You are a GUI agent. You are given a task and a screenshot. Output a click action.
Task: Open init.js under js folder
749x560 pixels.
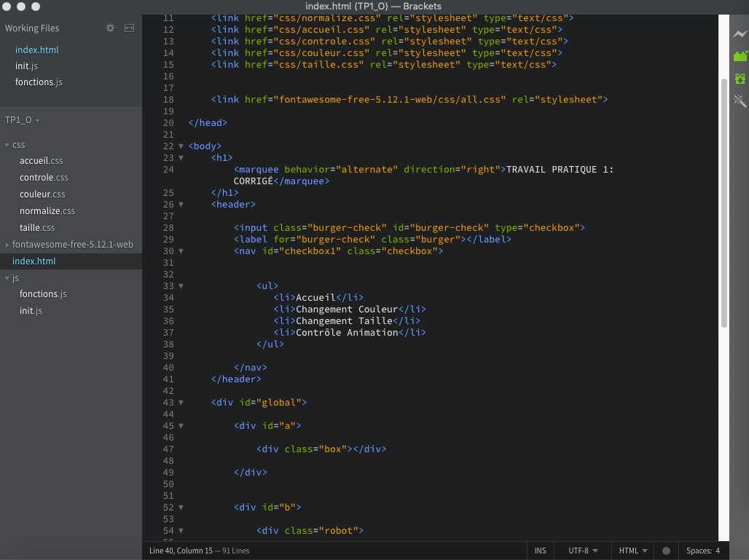pyautogui.click(x=31, y=311)
